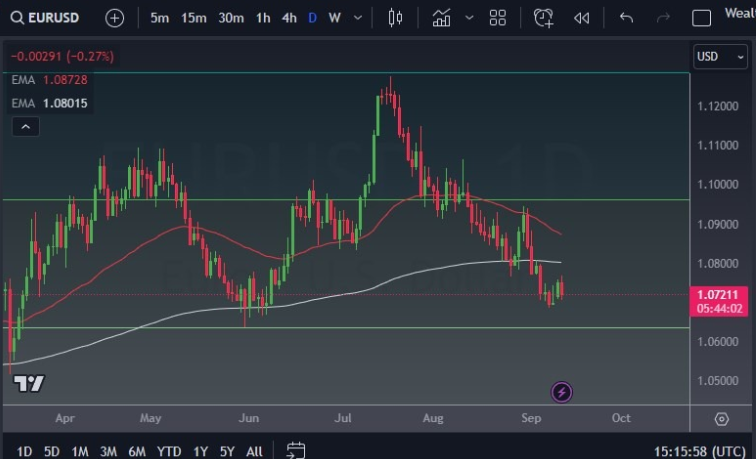Click the undo arrow
This screenshot has height=459, width=756.
[x=626, y=18]
